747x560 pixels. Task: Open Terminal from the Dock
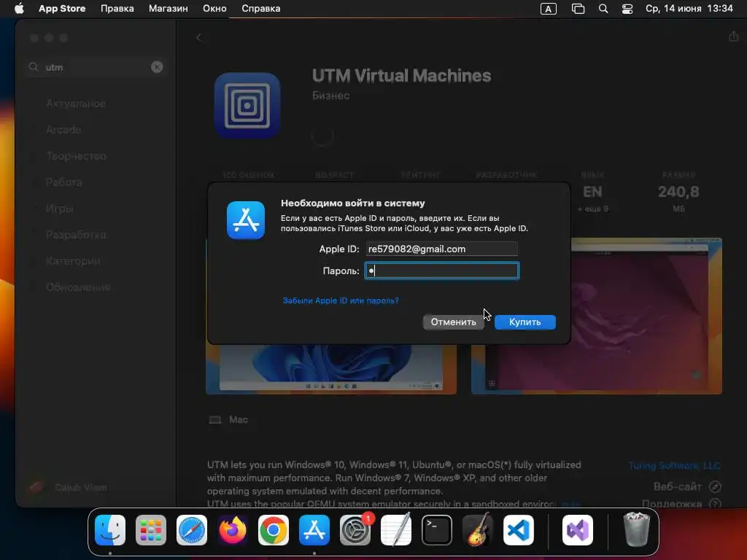[x=437, y=530]
